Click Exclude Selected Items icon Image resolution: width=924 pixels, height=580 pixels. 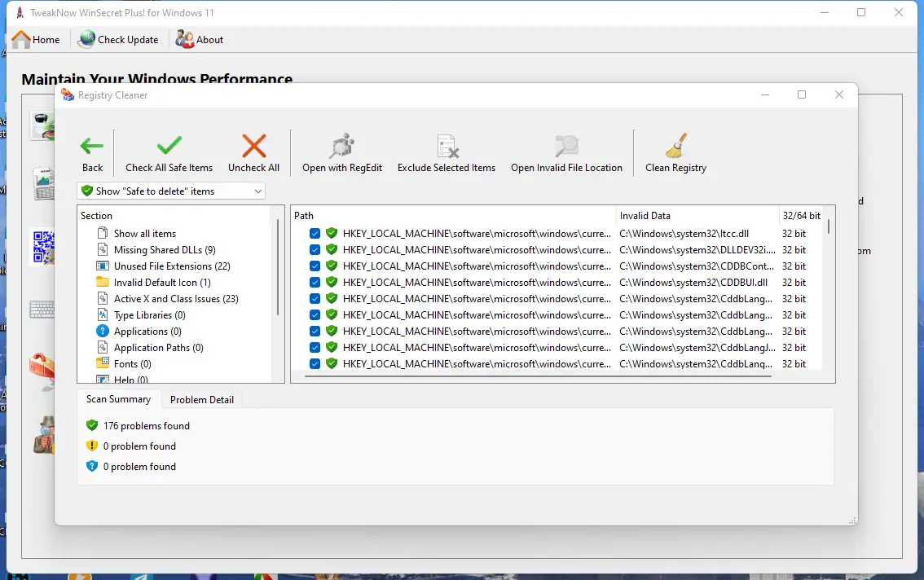(447, 146)
